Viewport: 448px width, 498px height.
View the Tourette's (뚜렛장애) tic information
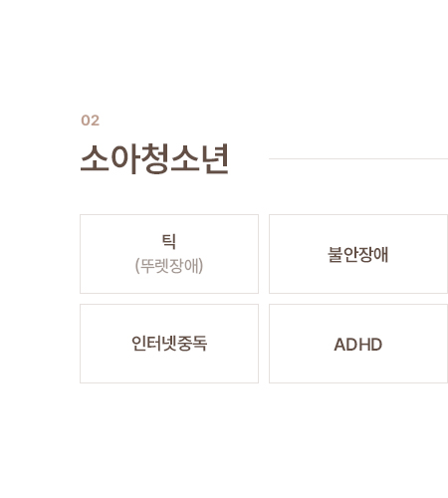coord(169,254)
